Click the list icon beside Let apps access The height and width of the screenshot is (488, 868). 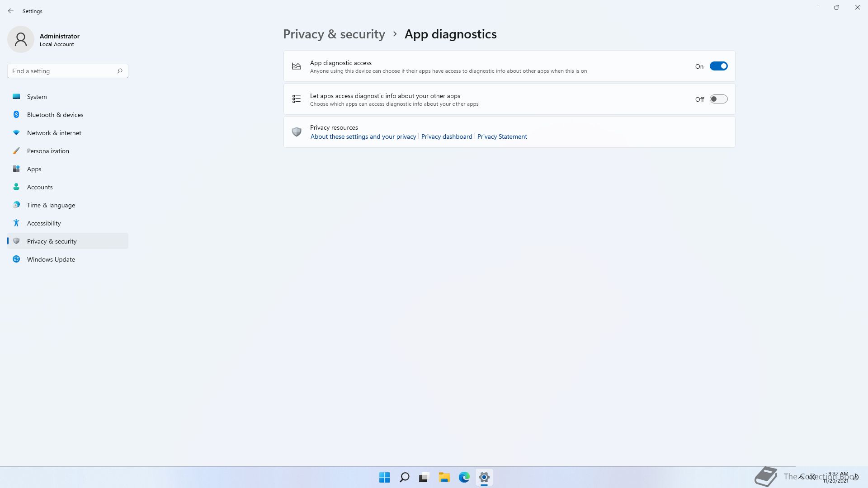pos(296,99)
